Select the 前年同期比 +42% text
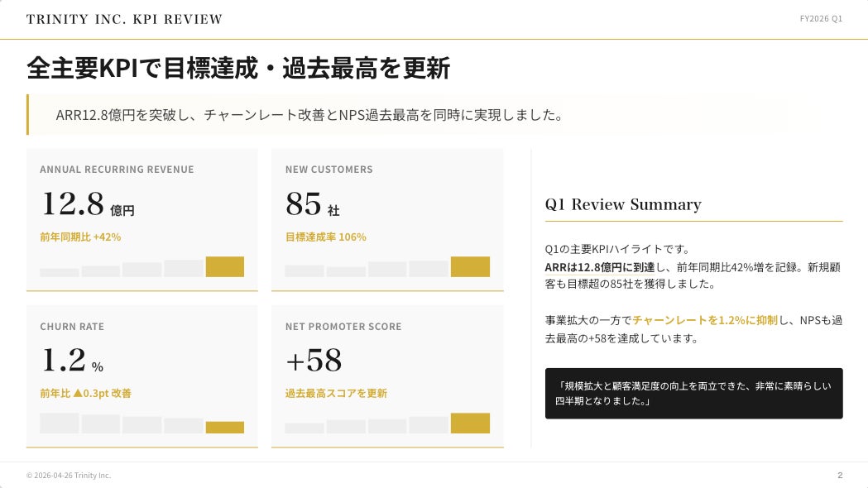 [x=80, y=237]
